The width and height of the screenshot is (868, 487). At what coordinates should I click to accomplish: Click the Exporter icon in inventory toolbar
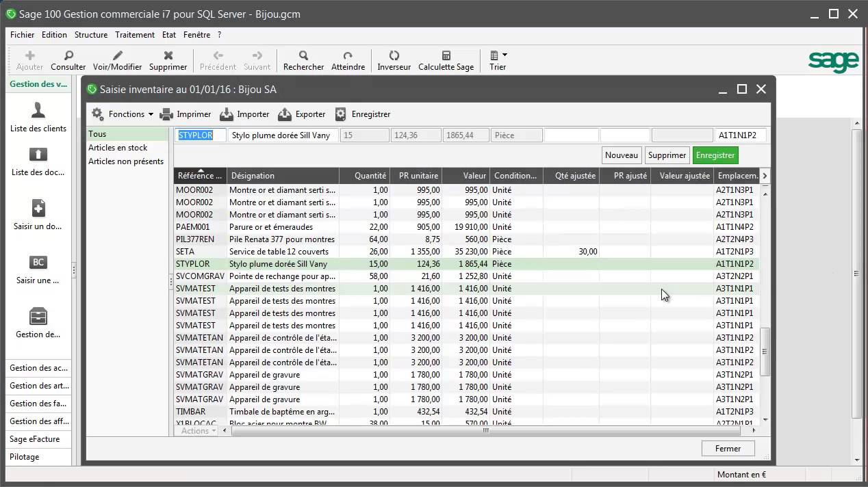tap(285, 114)
